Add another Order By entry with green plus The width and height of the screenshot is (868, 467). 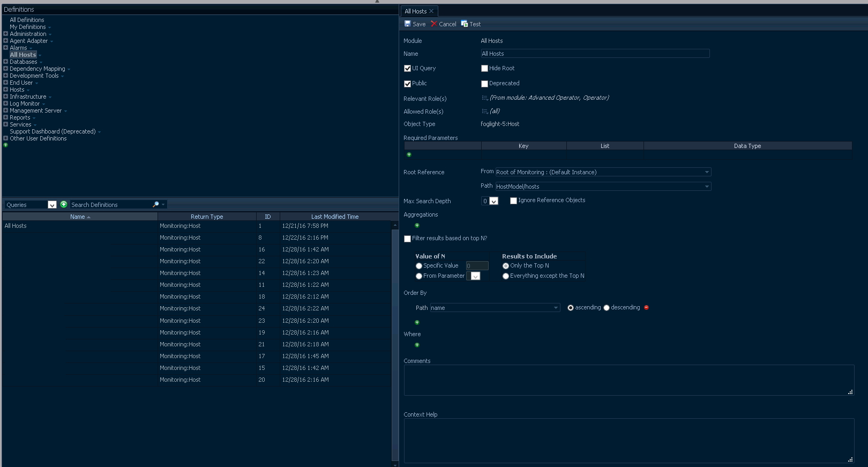(x=417, y=322)
